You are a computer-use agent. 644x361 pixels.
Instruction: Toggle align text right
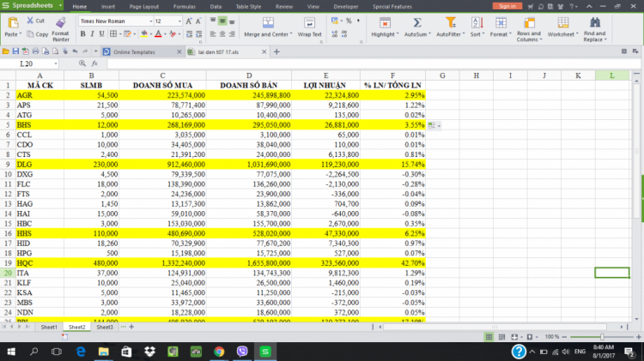coord(232,34)
